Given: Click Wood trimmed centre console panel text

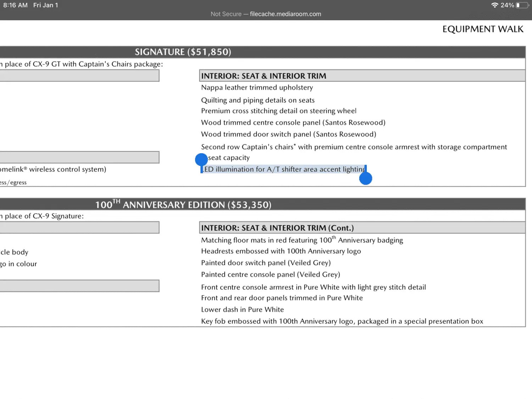Looking at the screenshot, I should 293,123.
